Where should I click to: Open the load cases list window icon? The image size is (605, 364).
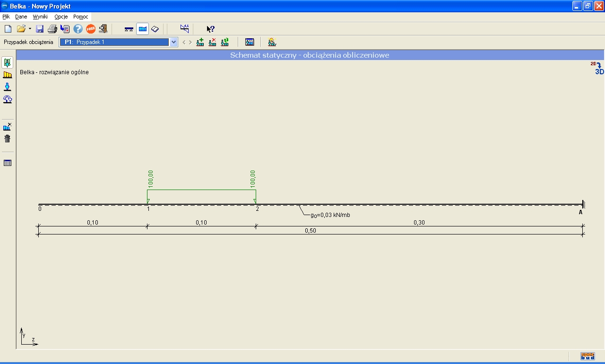tap(250, 42)
